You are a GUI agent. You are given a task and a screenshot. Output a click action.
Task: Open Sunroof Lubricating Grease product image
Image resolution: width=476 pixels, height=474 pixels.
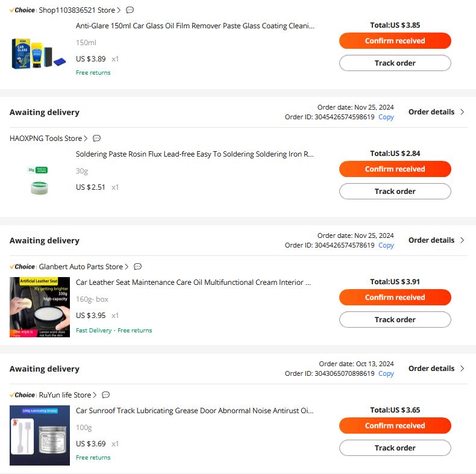tap(40, 435)
